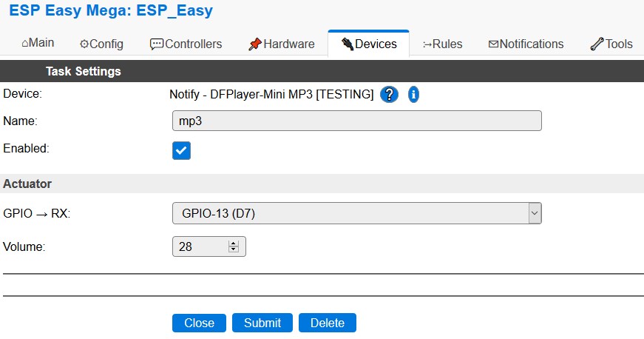Select the Devices tab
Image resolution: width=644 pixels, height=339 pixels.
click(368, 44)
